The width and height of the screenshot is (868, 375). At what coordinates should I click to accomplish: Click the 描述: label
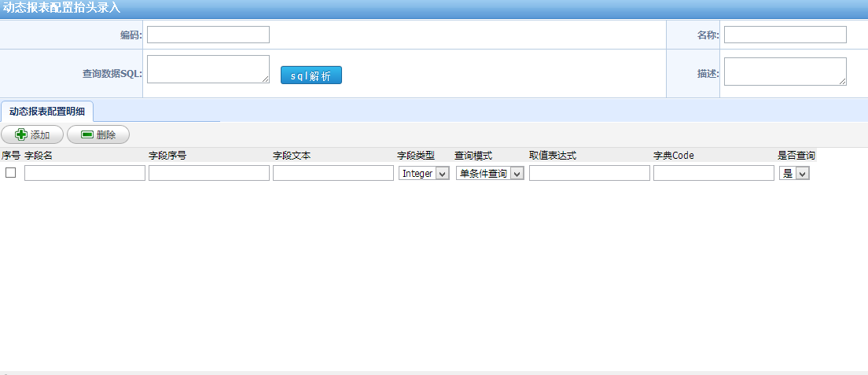click(x=708, y=73)
